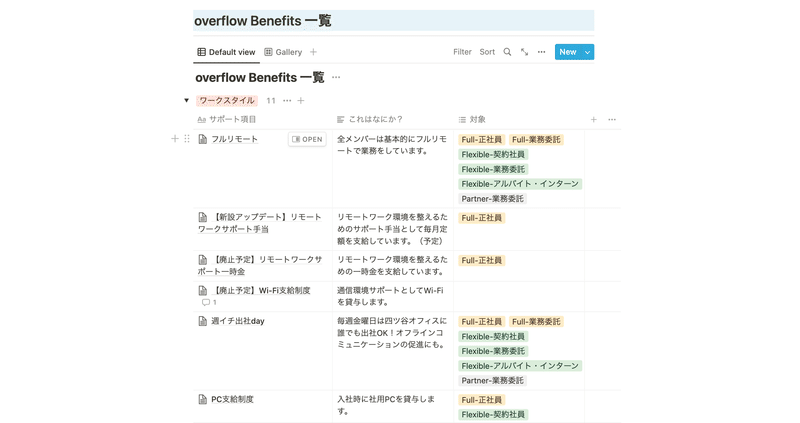
Task: Open database as full page arrows icon
Action: coord(524,52)
